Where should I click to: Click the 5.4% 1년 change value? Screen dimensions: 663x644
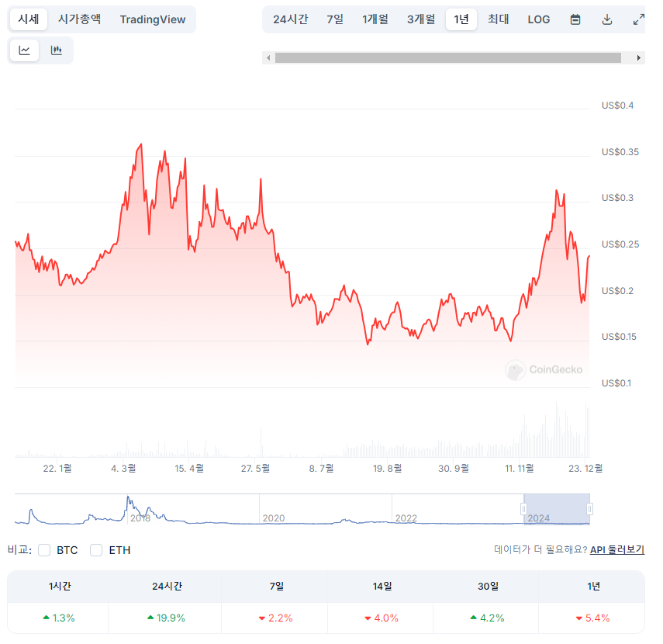coord(597,618)
